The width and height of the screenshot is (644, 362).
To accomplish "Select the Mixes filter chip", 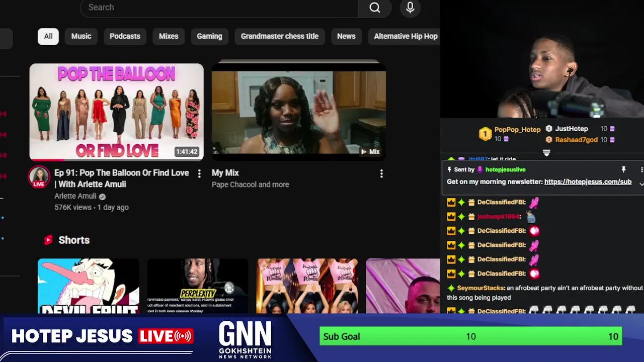I will [169, 36].
